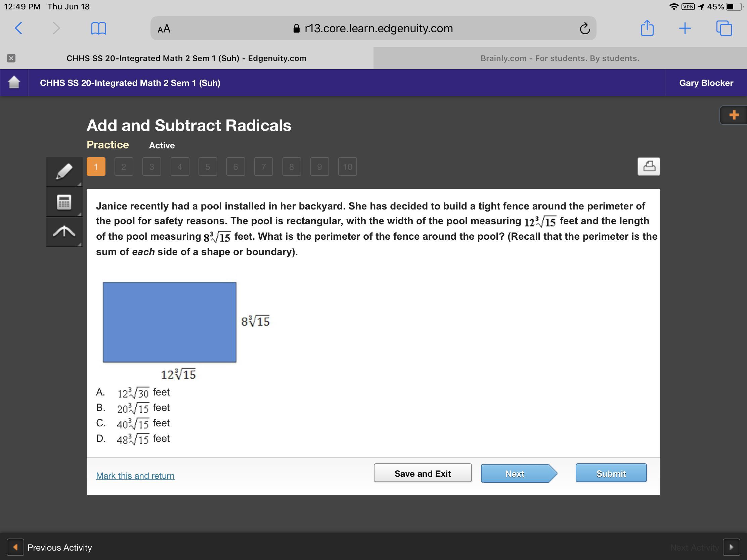
Task: Reload the page with refresh icon
Action: pos(584,28)
